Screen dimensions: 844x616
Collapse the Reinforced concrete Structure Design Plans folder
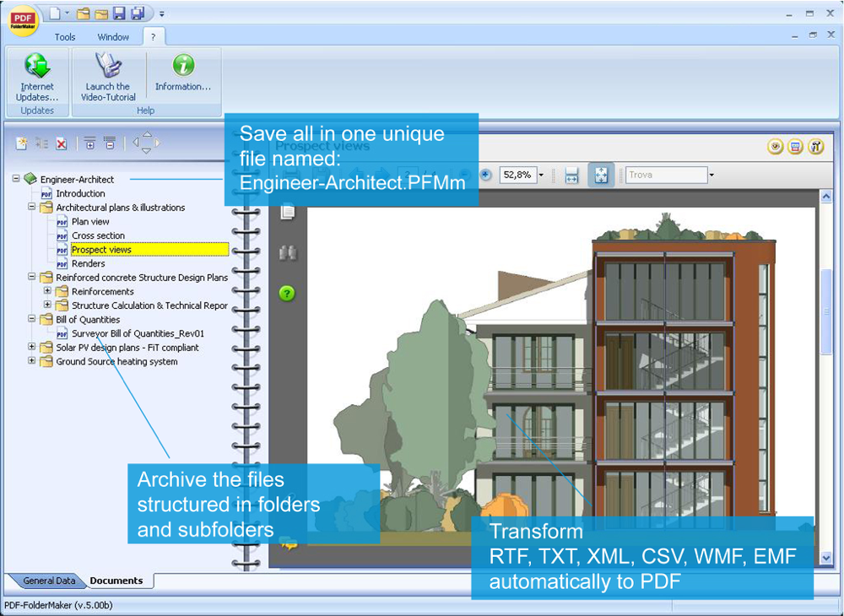coord(32,277)
